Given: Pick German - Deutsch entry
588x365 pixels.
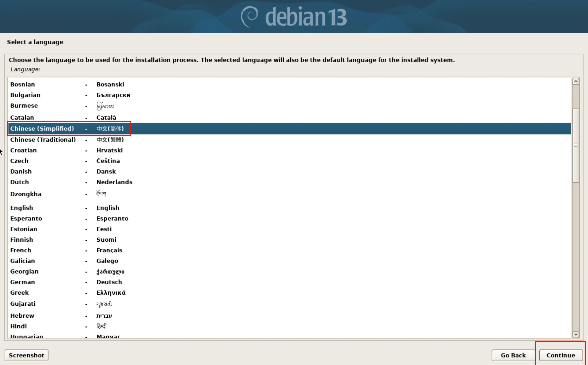Looking at the screenshot, I should [22, 282].
